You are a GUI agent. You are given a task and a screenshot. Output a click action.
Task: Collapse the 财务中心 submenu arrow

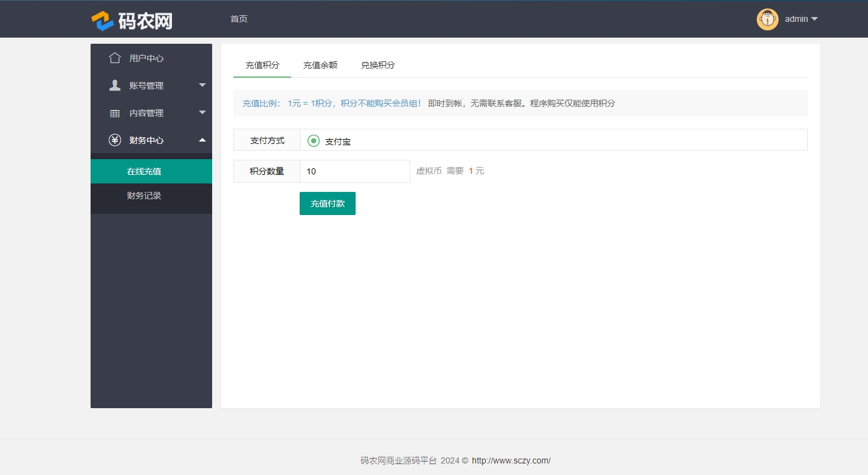click(202, 140)
